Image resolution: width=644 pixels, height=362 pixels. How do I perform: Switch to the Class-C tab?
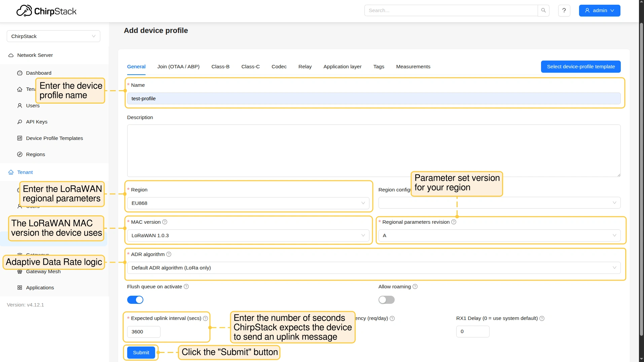250,67
